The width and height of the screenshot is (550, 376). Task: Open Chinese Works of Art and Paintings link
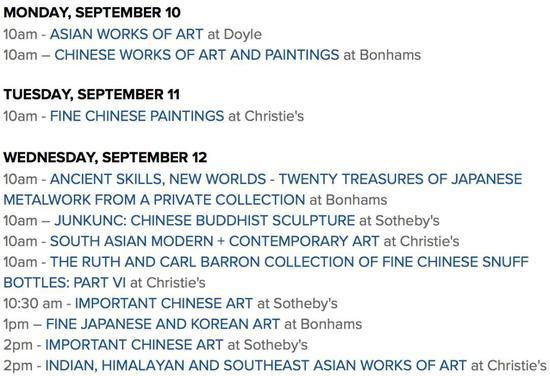197,55
